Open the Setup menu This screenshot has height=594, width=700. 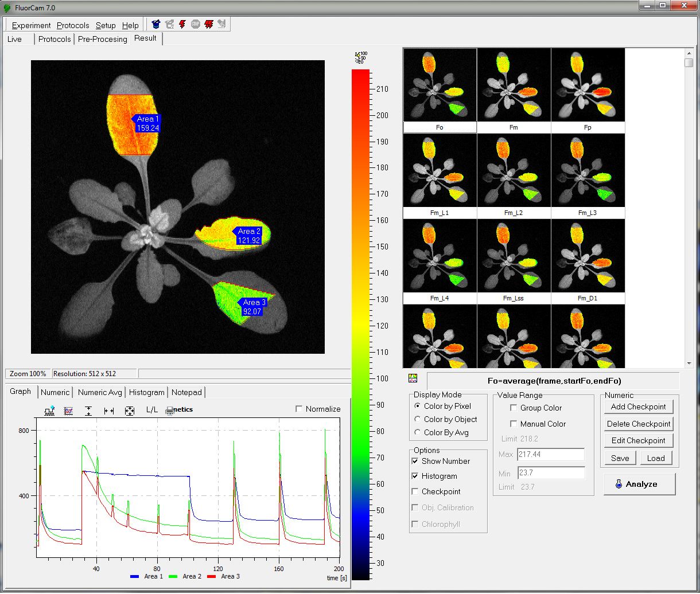(x=106, y=25)
